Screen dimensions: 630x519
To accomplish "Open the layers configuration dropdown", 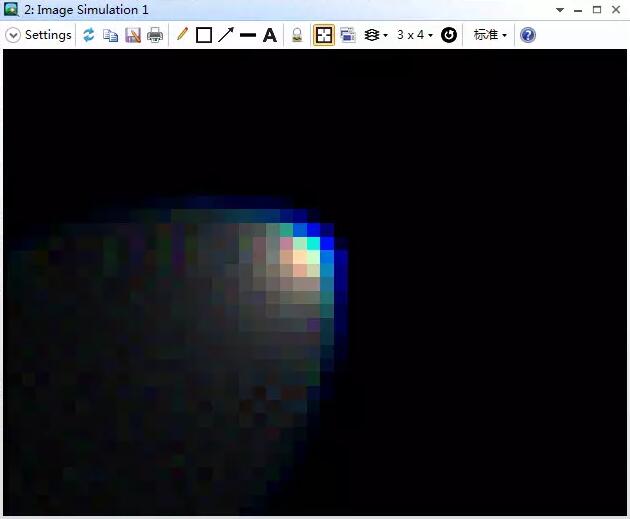I will [375, 35].
